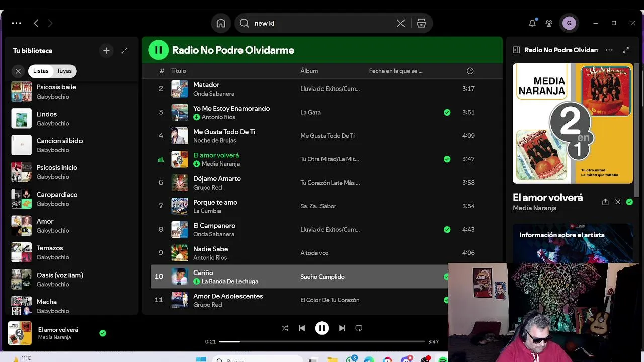Seek within the song progress bar
This screenshot has width=644, height=362.
click(x=322, y=341)
